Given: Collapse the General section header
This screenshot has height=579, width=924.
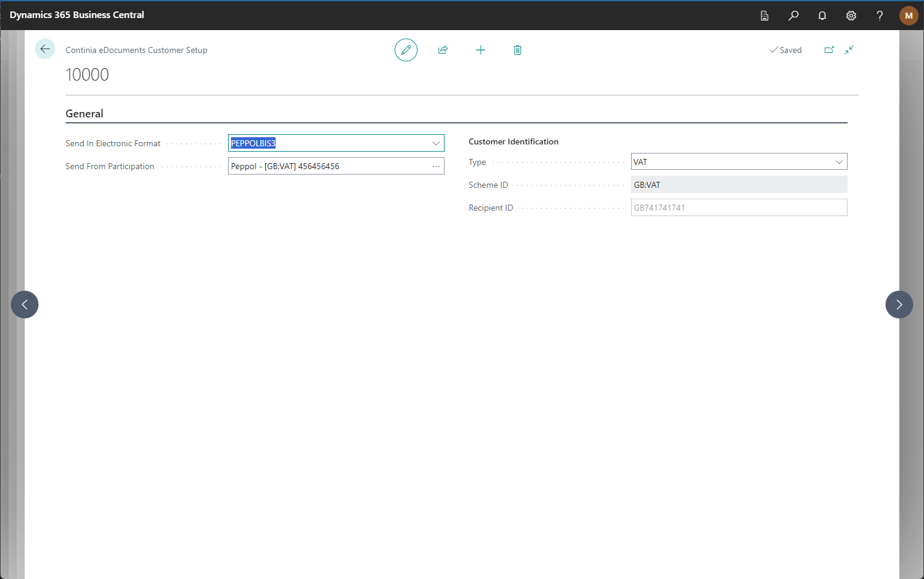Looking at the screenshot, I should pyautogui.click(x=85, y=114).
